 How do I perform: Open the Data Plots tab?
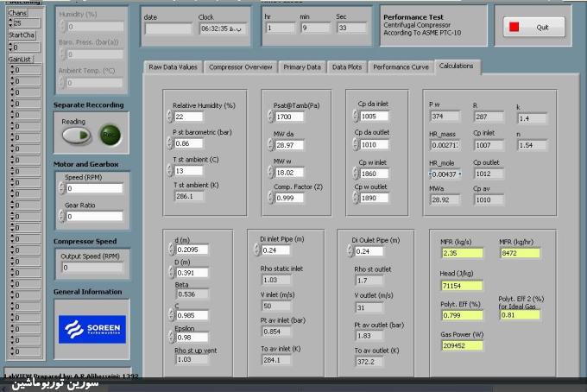(x=346, y=66)
